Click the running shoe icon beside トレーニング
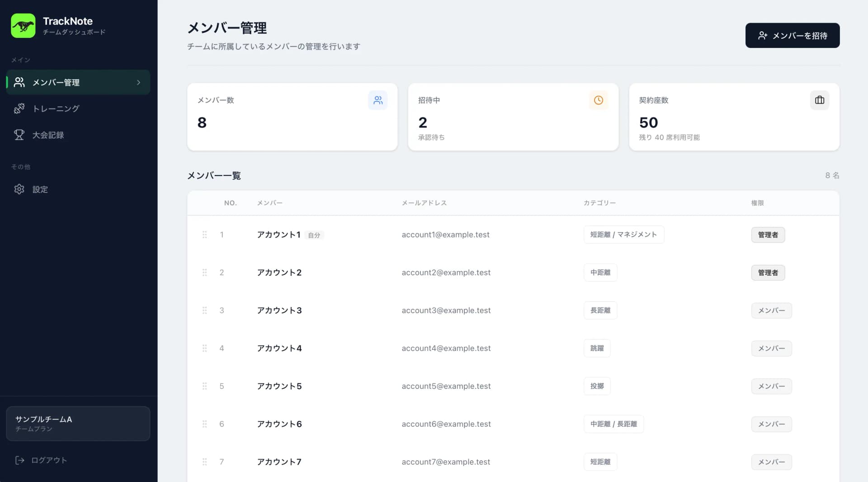Viewport: 868px width, 482px height. [19, 109]
